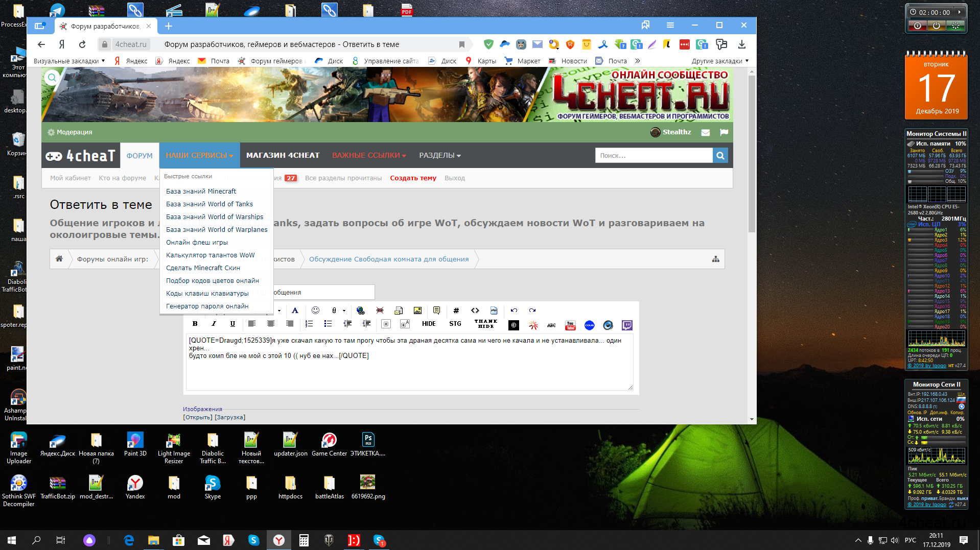The height and width of the screenshot is (550, 980).
Task: Insert unordered bullet list
Action: 328,324
